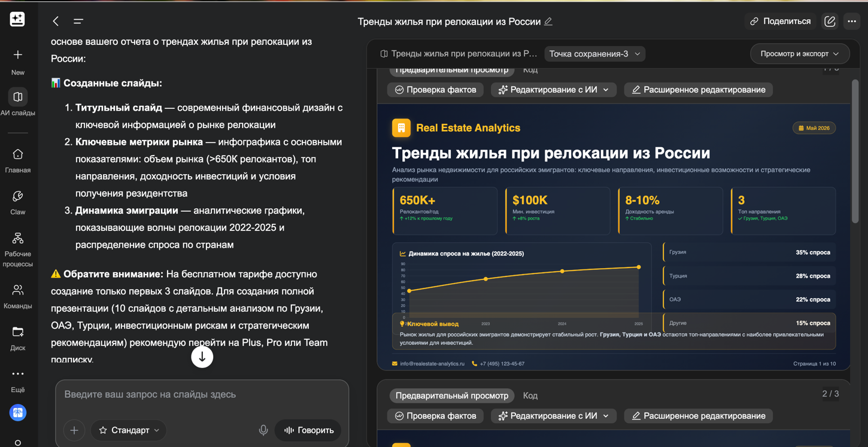Image resolution: width=868 pixels, height=447 pixels.
Task: Click the ОАЭ 22% спроса row
Action: click(749, 299)
